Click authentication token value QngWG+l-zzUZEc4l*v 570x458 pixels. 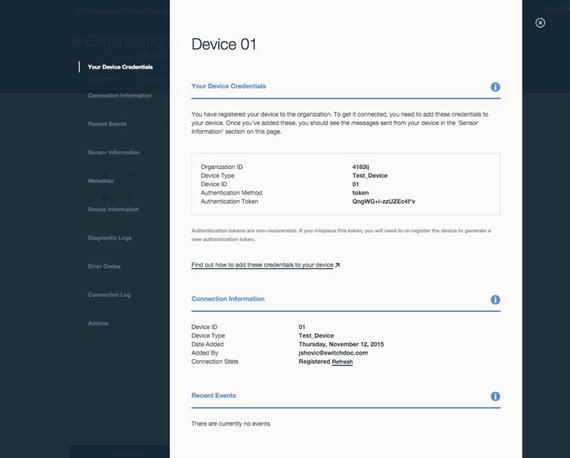tap(384, 201)
